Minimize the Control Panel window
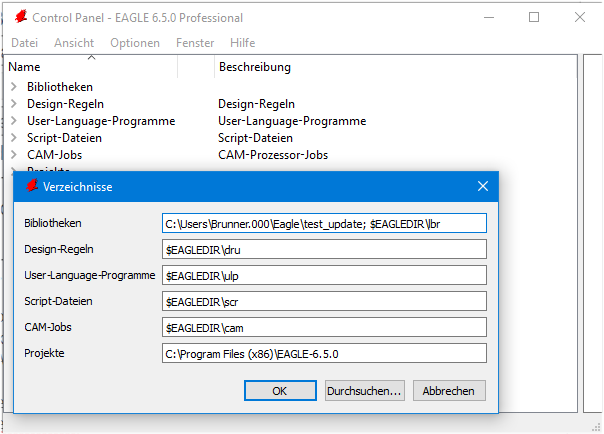This screenshot has height=434, width=604. tap(489, 17)
